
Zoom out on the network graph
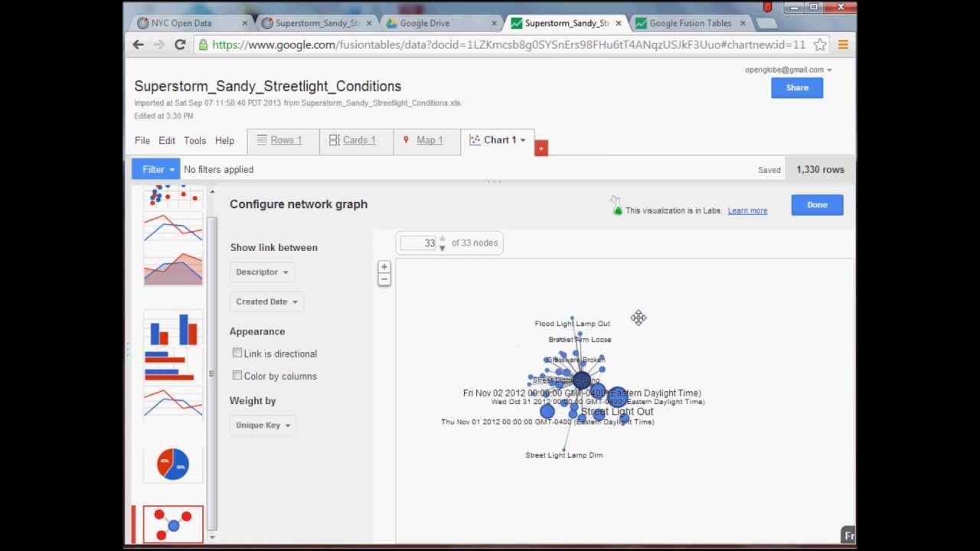[384, 279]
